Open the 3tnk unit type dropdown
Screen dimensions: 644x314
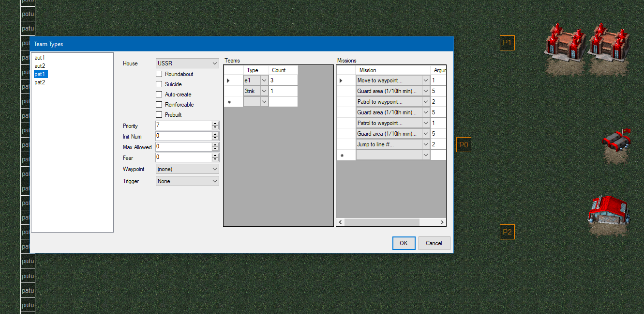264,91
